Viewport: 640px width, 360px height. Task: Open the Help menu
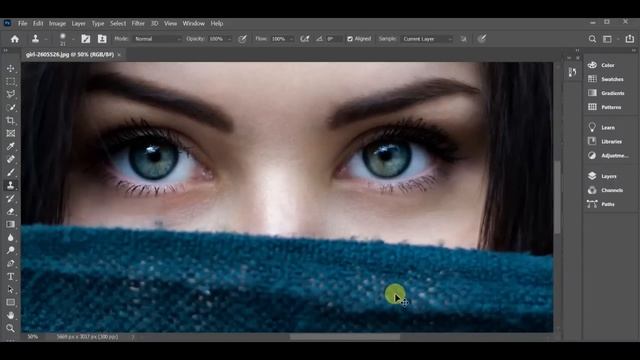point(217,23)
